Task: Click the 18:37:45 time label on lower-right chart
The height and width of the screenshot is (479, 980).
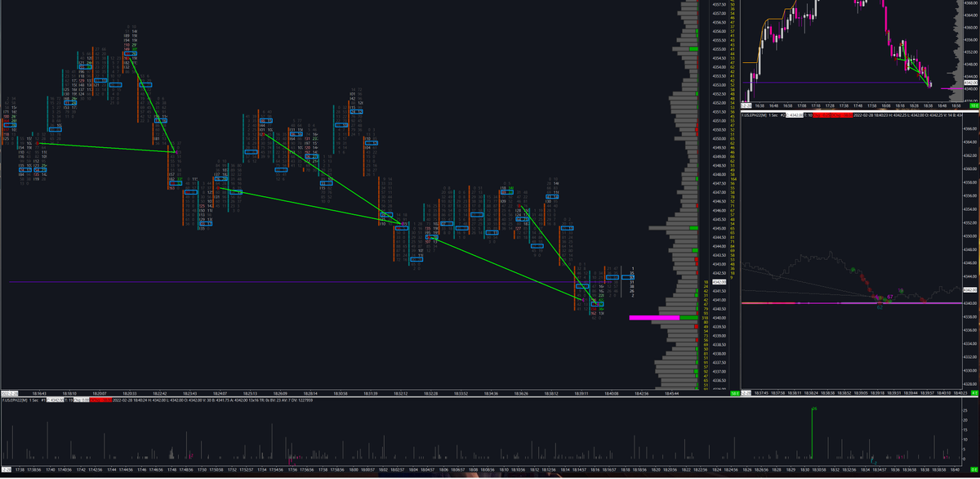Action: tap(761, 393)
